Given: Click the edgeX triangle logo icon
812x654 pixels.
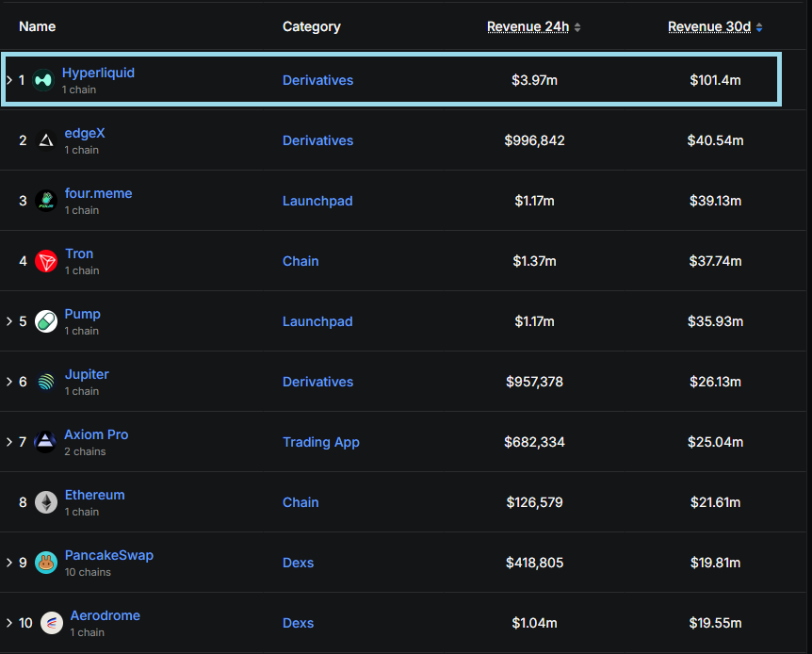Looking at the screenshot, I should click(x=46, y=140).
